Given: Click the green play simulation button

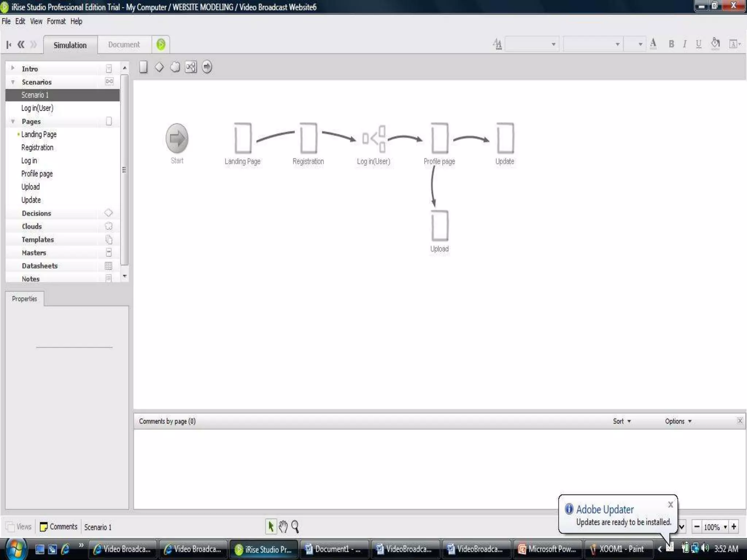Looking at the screenshot, I should (161, 44).
